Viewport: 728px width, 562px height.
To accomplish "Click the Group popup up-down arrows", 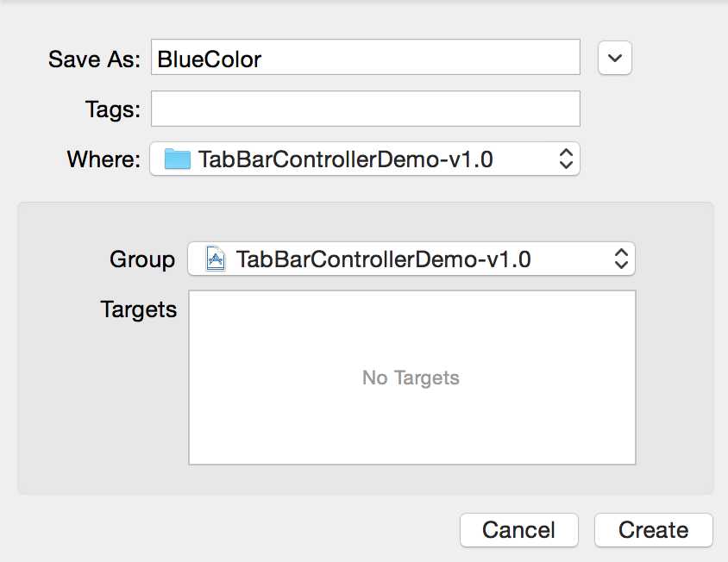I will tap(621, 259).
